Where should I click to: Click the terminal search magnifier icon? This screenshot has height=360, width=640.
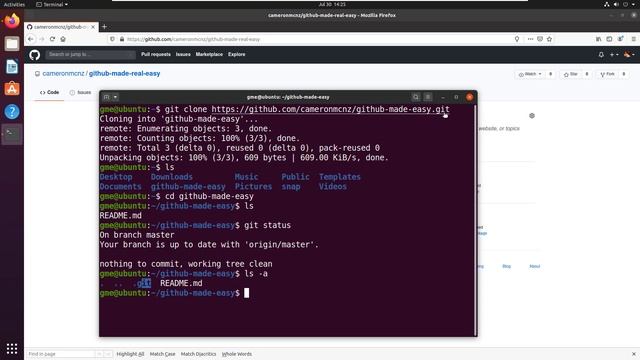pos(416,97)
